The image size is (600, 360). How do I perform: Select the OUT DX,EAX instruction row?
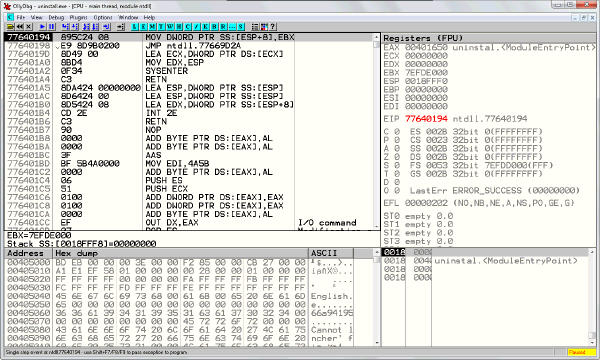pos(189,222)
